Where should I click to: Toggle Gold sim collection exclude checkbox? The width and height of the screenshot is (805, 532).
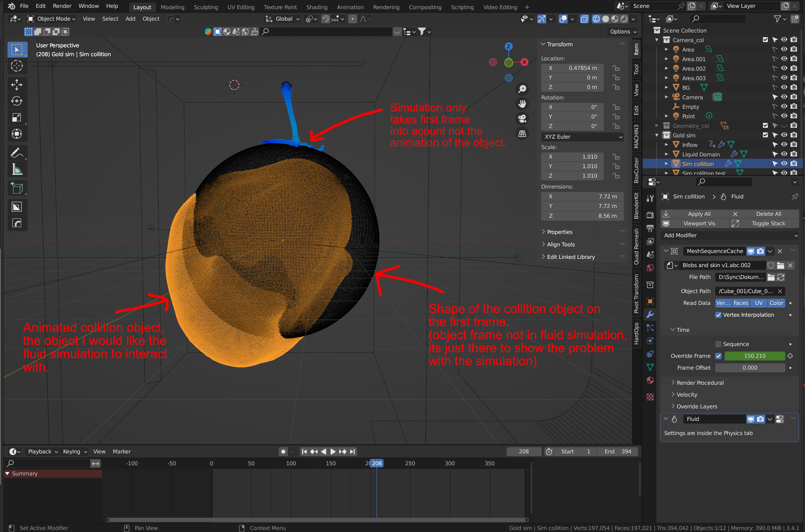click(x=765, y=135)
